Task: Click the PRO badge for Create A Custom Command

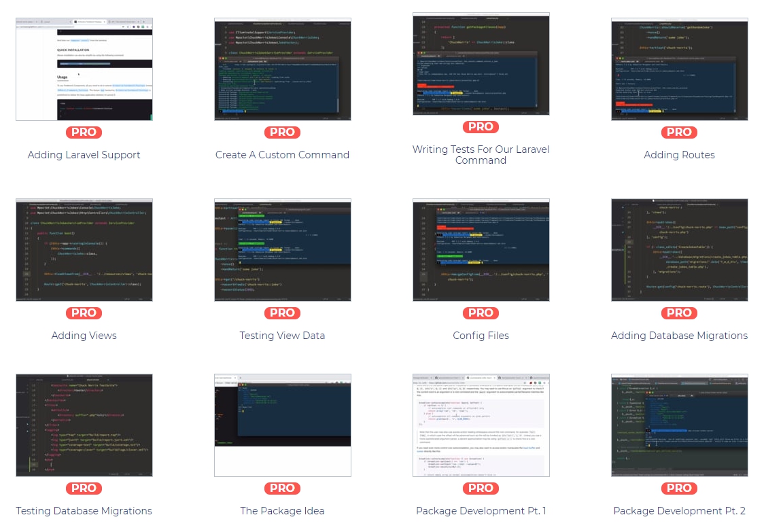Action: pyautogui.click(x=282, y=132)
